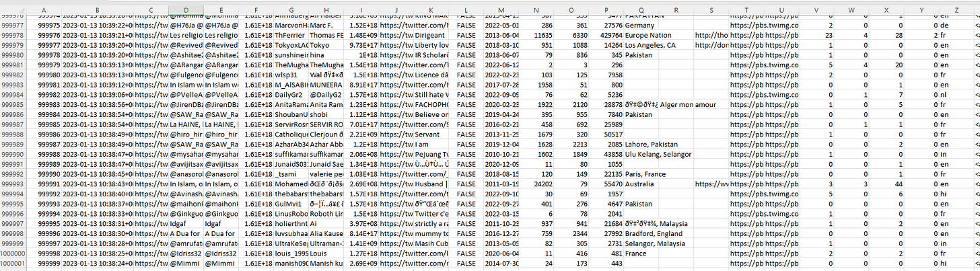Select column N header
The image size is (980, 271).
click(535, 9)
